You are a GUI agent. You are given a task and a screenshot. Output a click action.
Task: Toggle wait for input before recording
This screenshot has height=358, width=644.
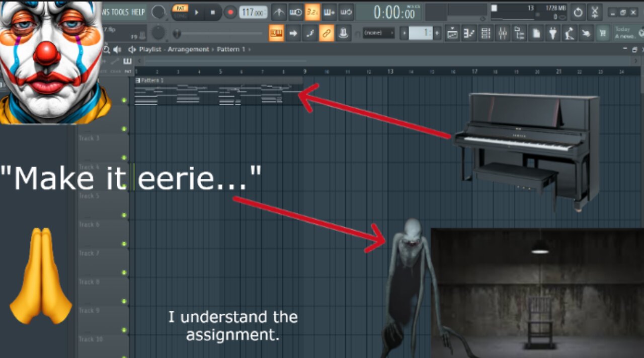pos(296,12)
